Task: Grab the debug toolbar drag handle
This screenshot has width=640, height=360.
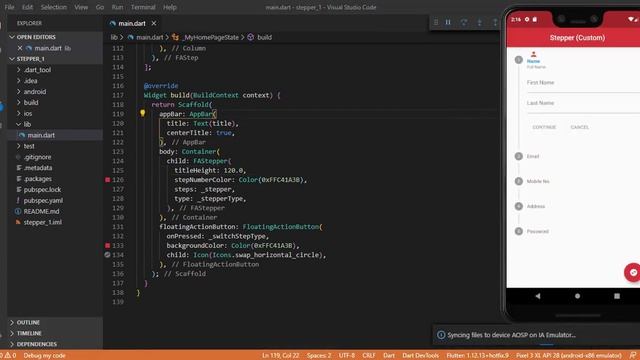Action: pyautogui.click(x=436, y=22)
